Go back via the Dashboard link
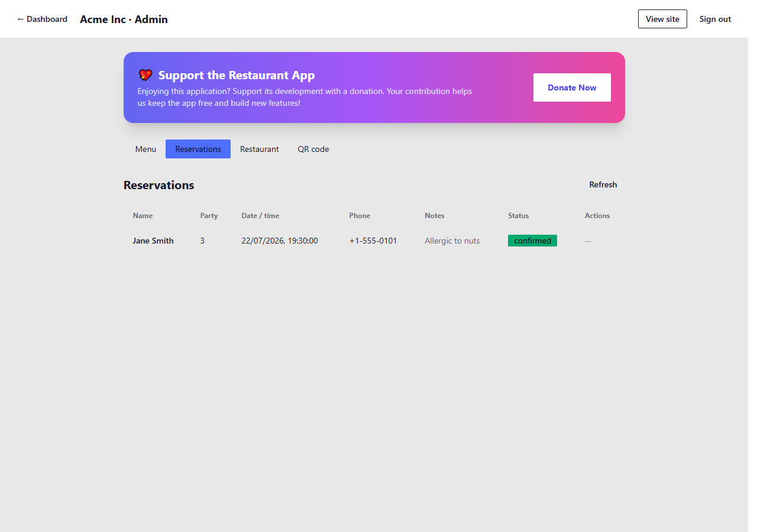The width and height of the screenshot is (757, 532). click(42, 19)
